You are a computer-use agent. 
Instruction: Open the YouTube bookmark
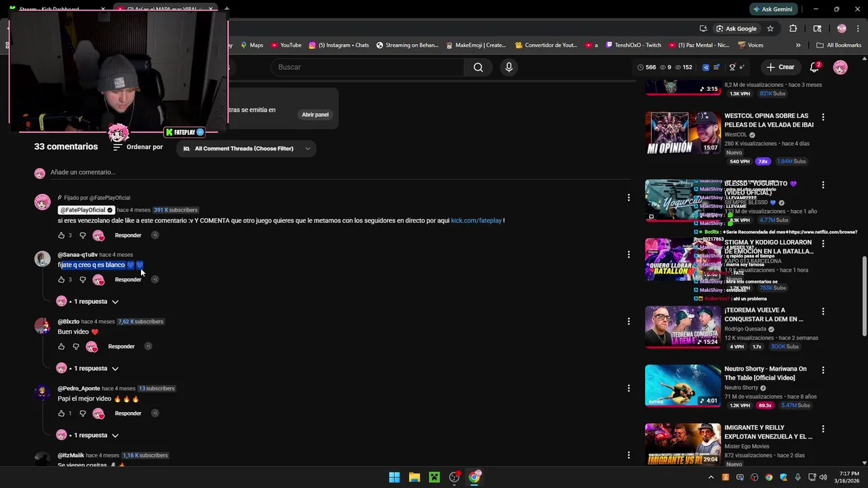[x=285, y=45]
